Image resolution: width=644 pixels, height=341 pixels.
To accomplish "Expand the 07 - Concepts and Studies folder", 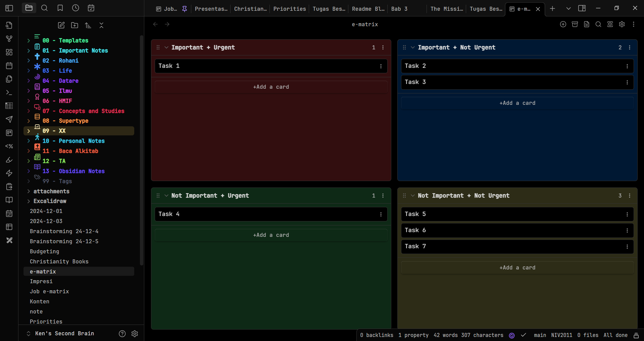I will pyautogui.click(x=29, y=111).
